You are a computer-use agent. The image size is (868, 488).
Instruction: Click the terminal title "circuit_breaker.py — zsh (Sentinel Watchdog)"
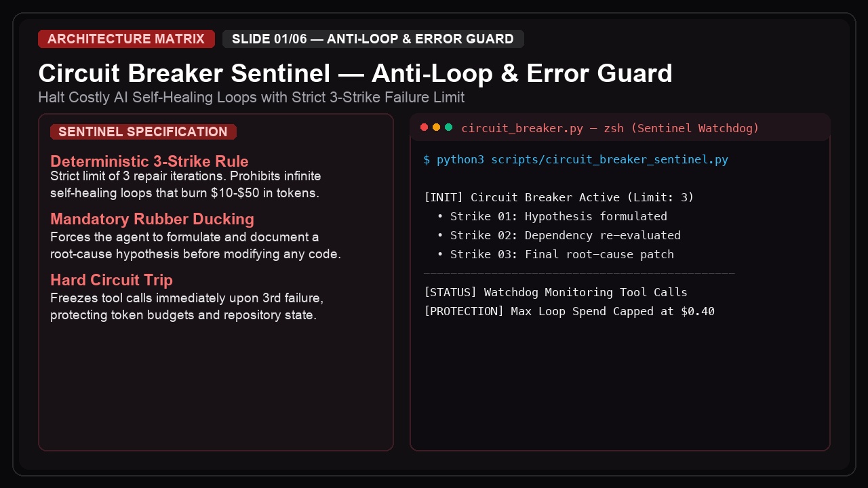click(x=610, y=128)
